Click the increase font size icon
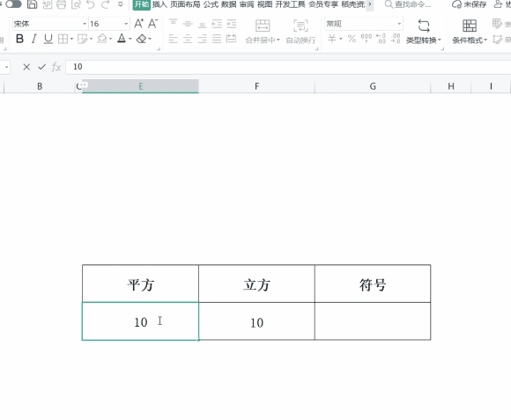The image size is (511, 420). coord(139,24)
